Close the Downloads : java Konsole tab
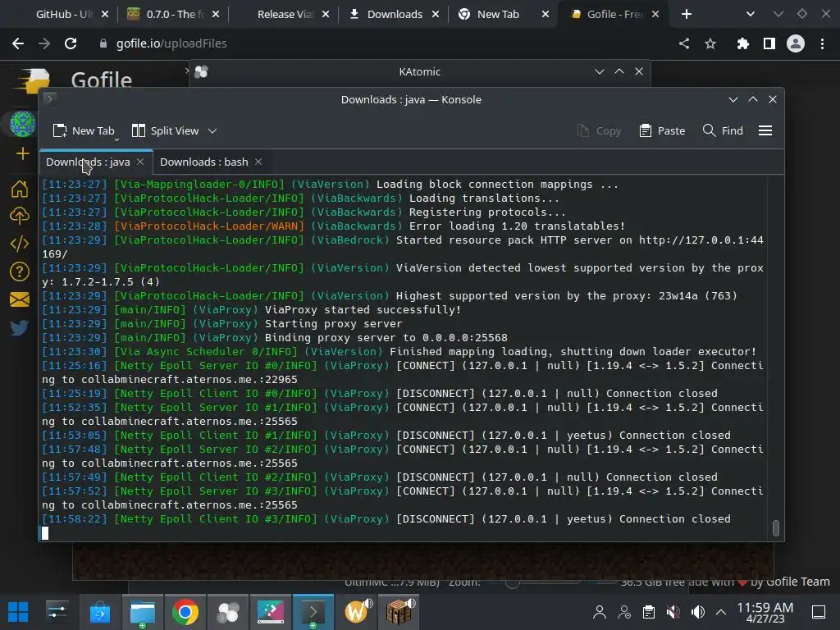 [140, 162]
